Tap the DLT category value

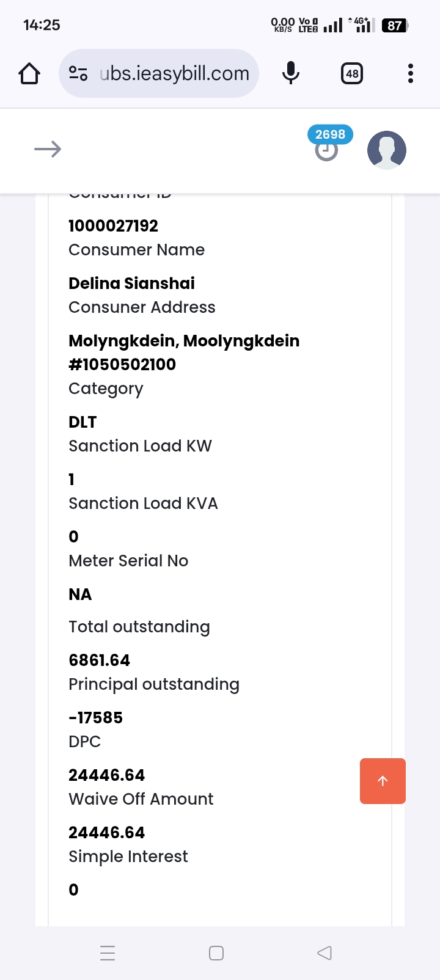[82, 422]
